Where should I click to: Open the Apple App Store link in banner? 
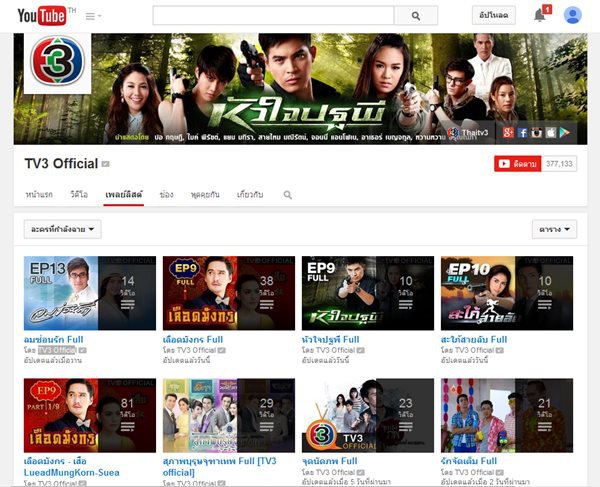click(x=551, y=132)
